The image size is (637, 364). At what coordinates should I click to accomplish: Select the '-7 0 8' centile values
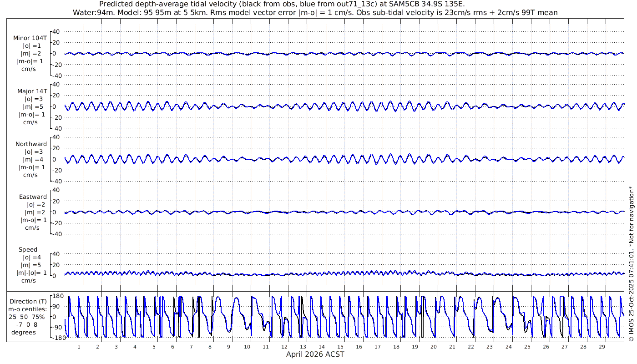point(28,325)
